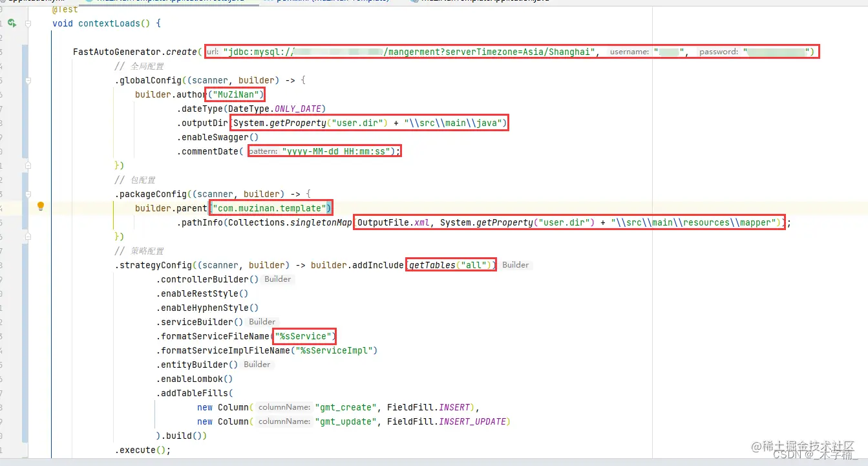Image resolution: width=868 pixels, height=466 pixels.
Task: Click fold end marker below commentDate line
Action: (x=28, y=165)
